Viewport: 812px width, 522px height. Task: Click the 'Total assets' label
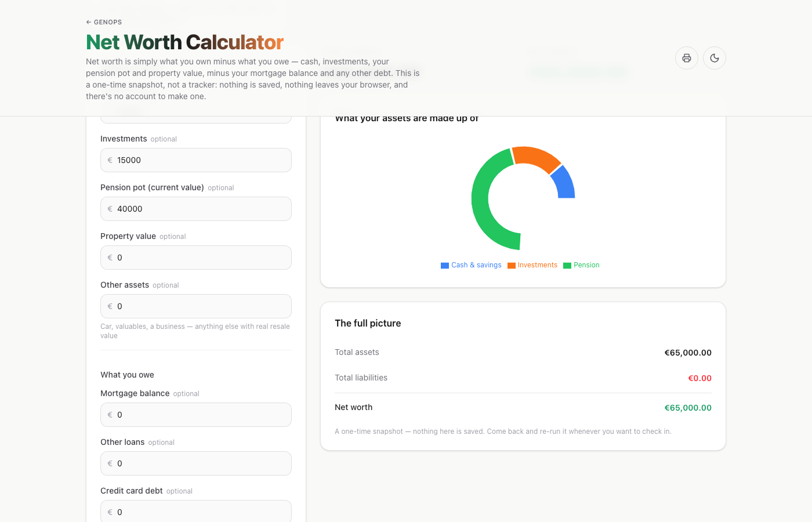pos(357,352)
